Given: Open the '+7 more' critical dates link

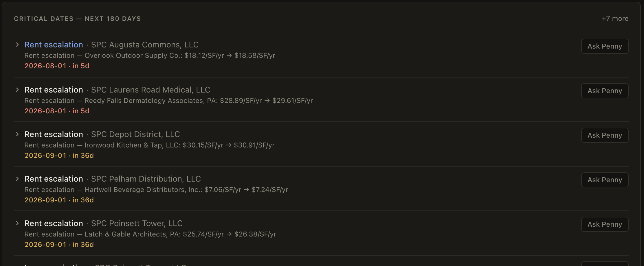Looking at the screenshot, I should pos(615,19).
